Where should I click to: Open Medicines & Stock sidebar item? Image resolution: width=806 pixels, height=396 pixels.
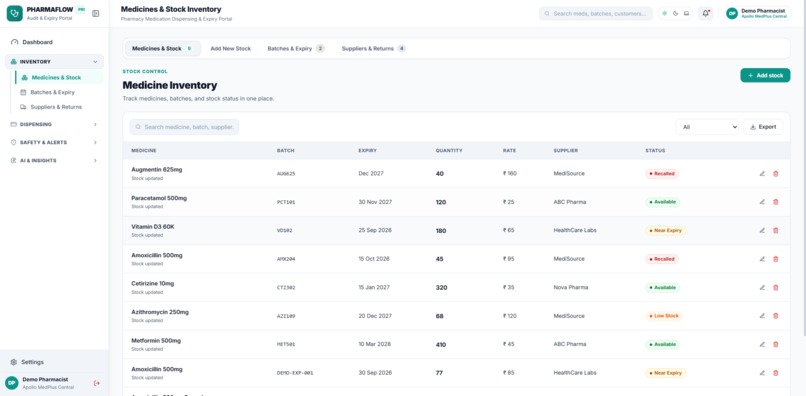click(x=59, y=78)
